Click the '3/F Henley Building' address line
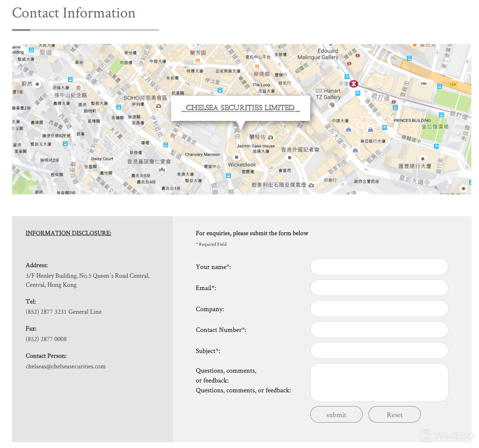This screenshot has height=448, width=479. (x=88, y=276)
